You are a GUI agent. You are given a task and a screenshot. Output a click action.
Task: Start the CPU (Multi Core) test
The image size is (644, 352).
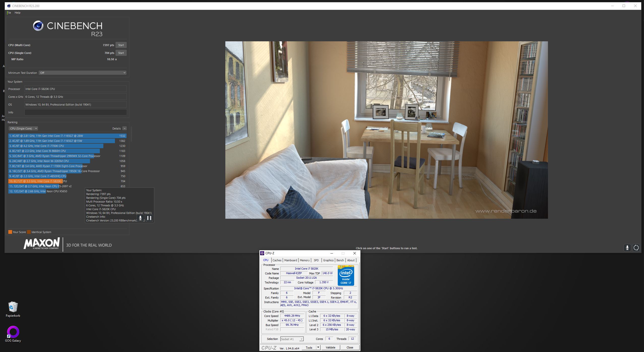(121, 45)
